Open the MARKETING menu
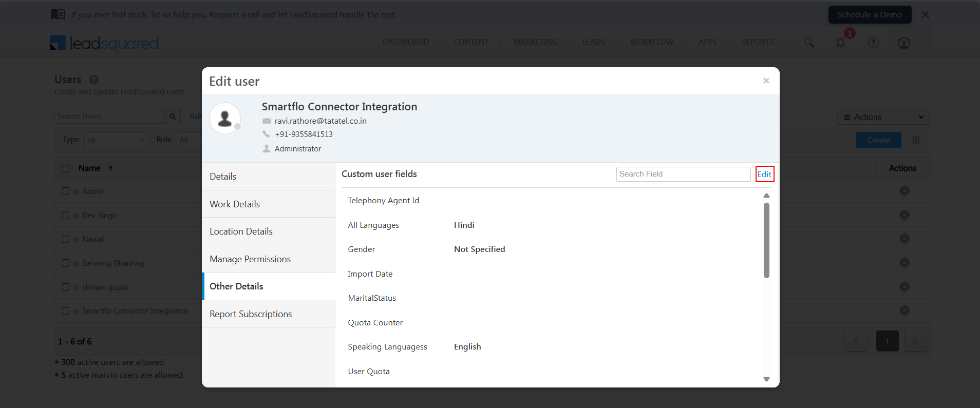The height and width of the screenshot is (408, 980). click(535, 42)
